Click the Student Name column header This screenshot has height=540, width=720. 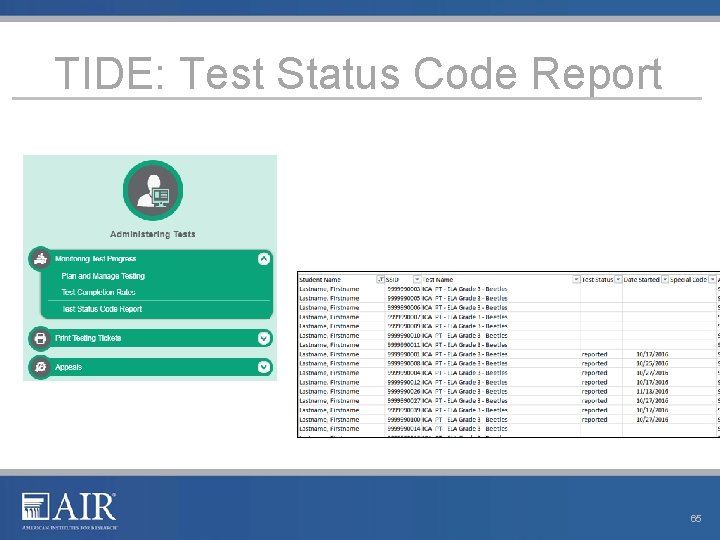tap(320, 280)
